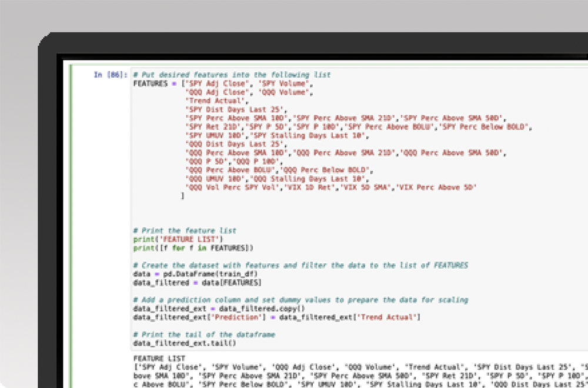
Task: Click the data_filtered.copy() line
Action: tap(219, 309)
